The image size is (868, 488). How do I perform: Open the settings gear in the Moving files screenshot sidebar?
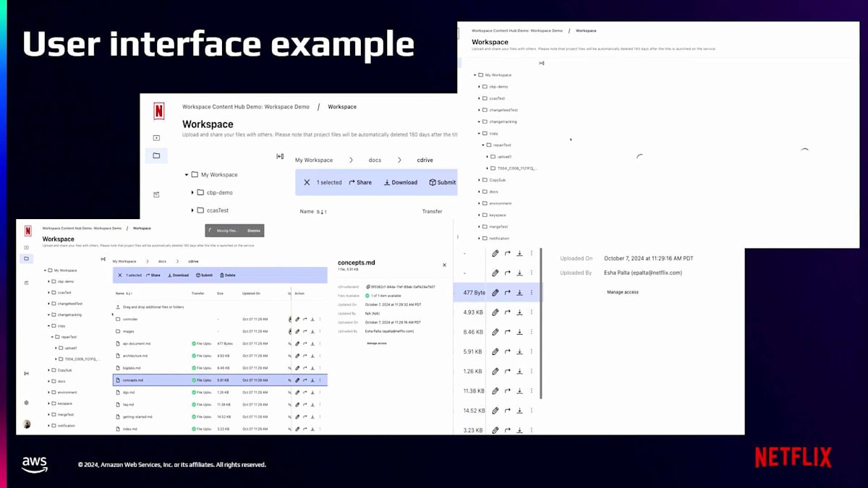tap(27, 403)
